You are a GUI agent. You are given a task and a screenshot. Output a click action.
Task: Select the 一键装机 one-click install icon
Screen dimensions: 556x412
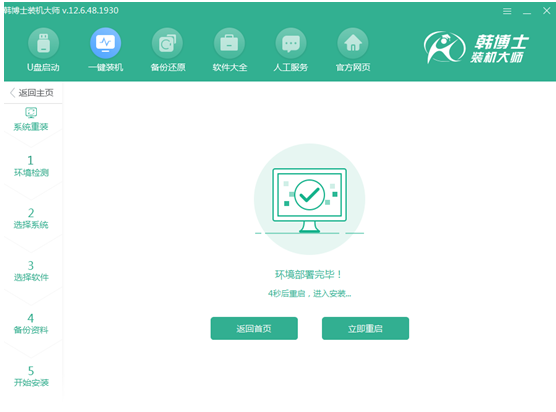point(105,43)
